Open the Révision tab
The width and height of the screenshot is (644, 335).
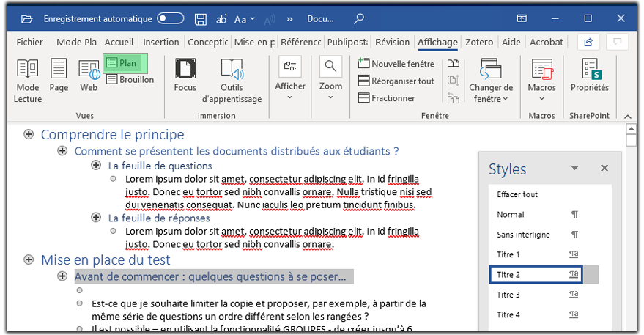click(392, 42)
